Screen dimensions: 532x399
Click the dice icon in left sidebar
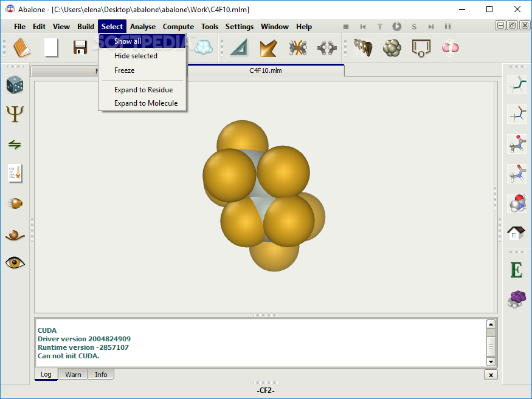click(x=15, y=85)
